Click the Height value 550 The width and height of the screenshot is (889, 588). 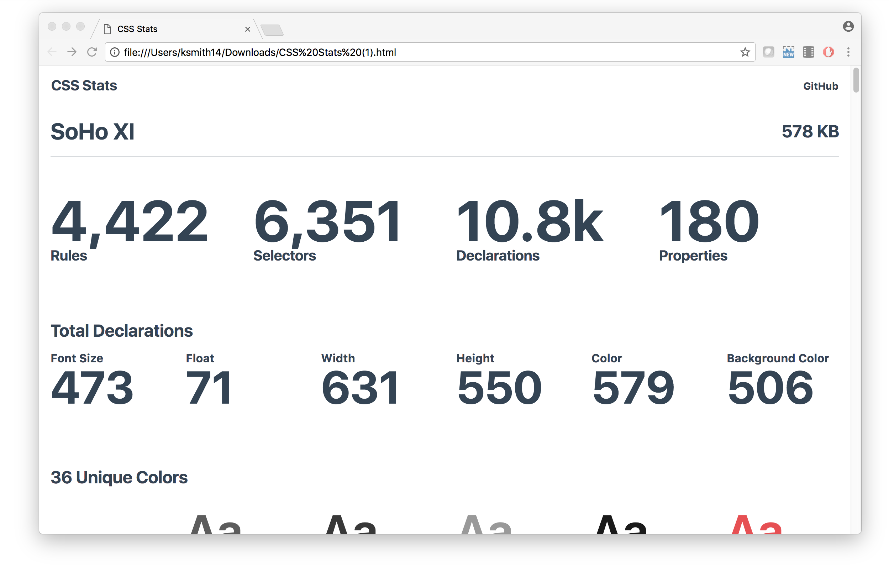click(499, 388)
